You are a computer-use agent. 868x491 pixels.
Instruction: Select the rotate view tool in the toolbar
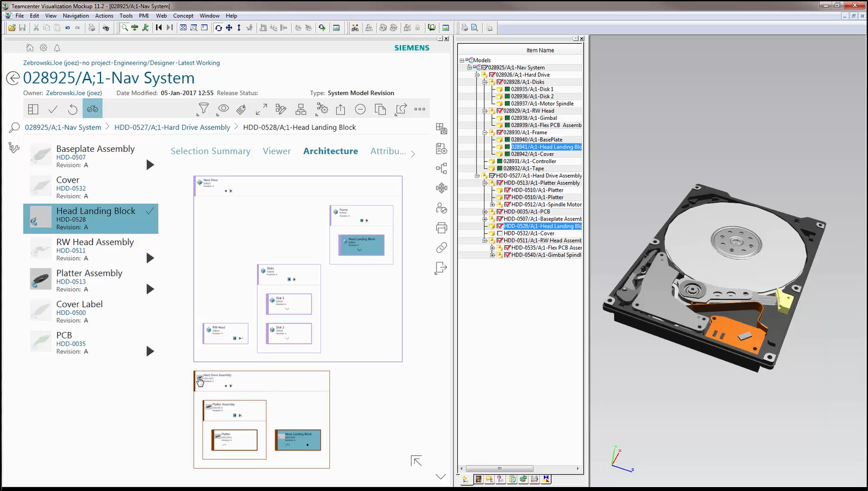tap(219, 27)
